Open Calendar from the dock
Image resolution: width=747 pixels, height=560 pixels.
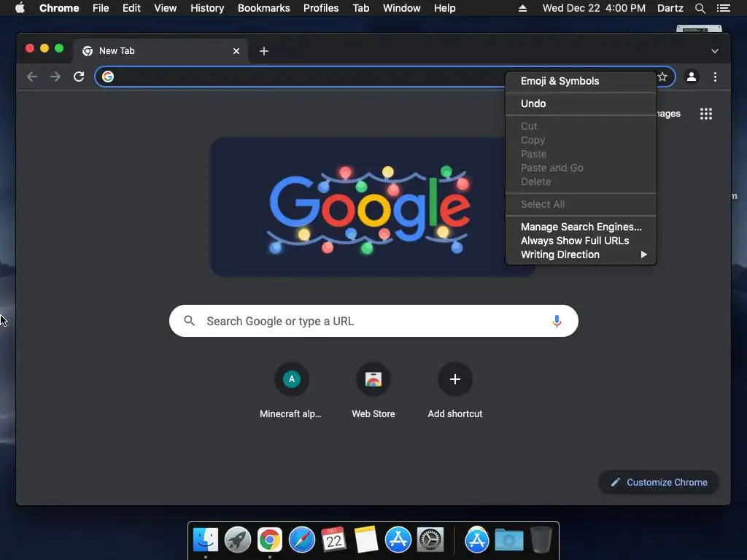click(333, 540)
